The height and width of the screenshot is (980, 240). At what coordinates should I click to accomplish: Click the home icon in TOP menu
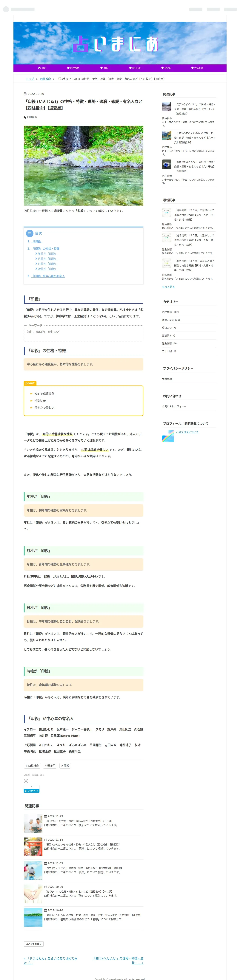[39, 68]
